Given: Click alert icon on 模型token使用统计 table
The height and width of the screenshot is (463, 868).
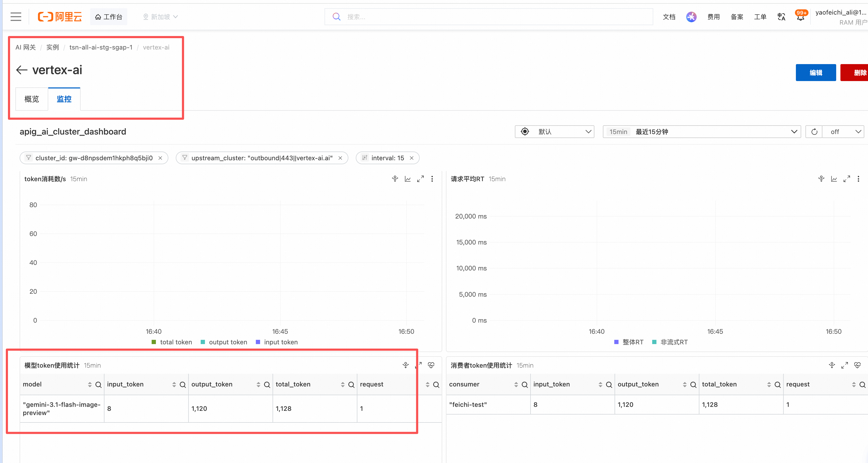Looking at the screenshot, I should click(x=431, y=365).
